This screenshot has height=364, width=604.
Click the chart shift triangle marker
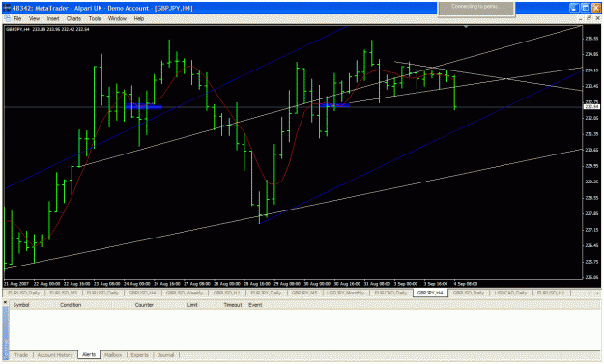[x=466, y=27]
